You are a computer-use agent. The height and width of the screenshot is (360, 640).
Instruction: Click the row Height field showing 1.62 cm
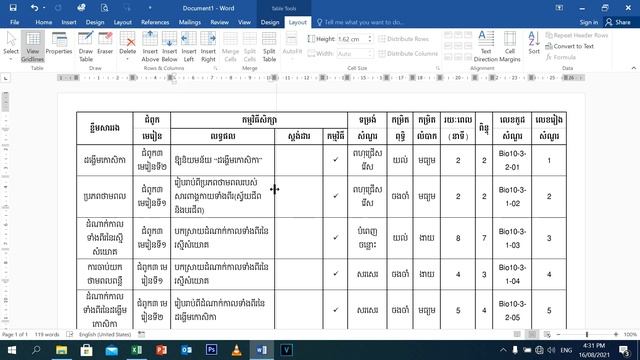[x=354, y=39]
